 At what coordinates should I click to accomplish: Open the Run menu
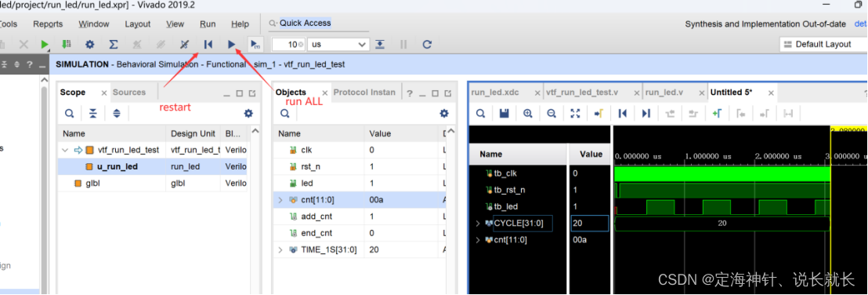208,24
